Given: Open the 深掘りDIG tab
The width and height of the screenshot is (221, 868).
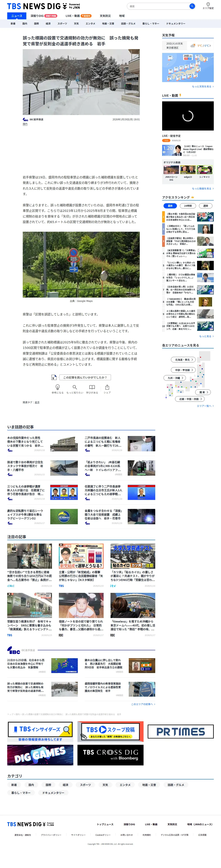Looking at the screenshot, I should click(43, 16).
